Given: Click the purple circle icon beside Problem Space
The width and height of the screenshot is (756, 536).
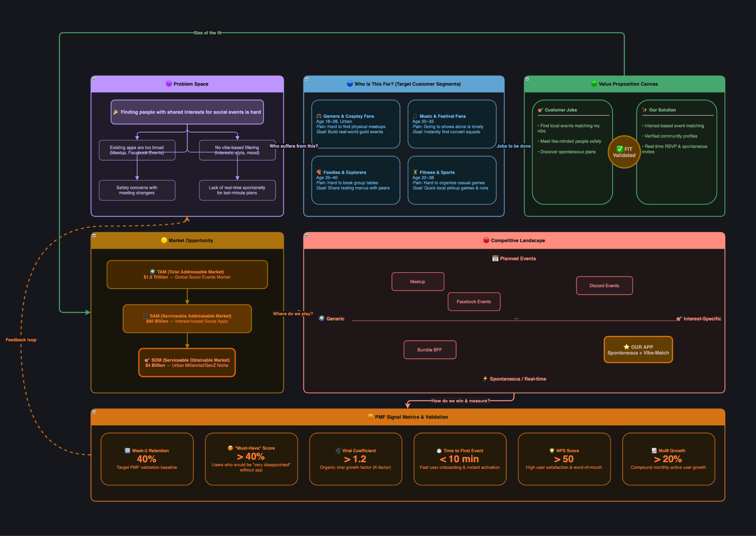Looking at the screenshot, I should pos(169,84).
